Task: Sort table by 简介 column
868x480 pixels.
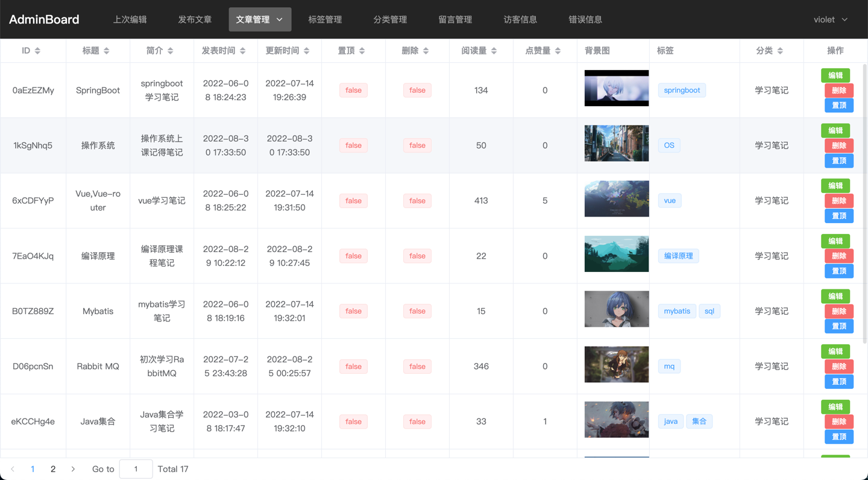Action: 171,51
